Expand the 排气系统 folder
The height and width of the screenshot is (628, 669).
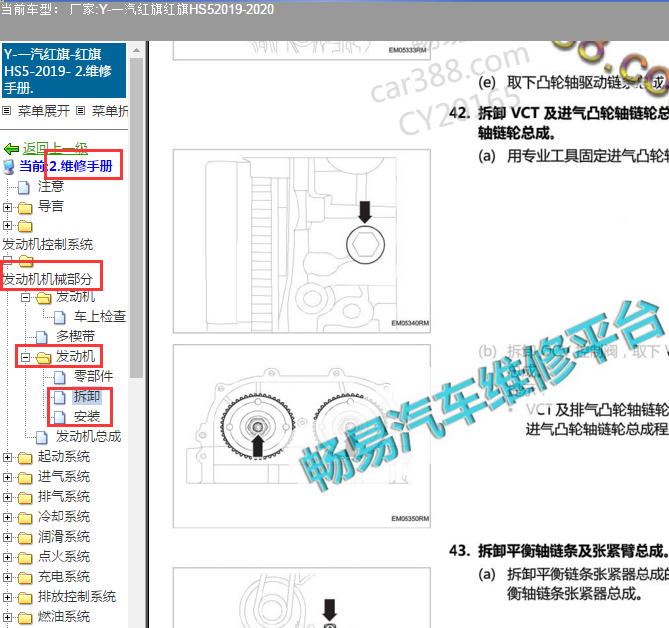pos(7,497)
